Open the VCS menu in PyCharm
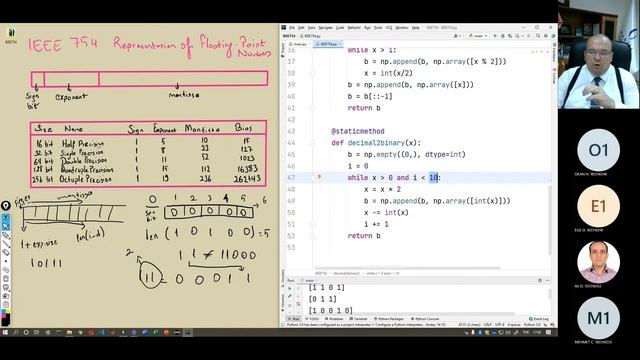 click(389, 28)
